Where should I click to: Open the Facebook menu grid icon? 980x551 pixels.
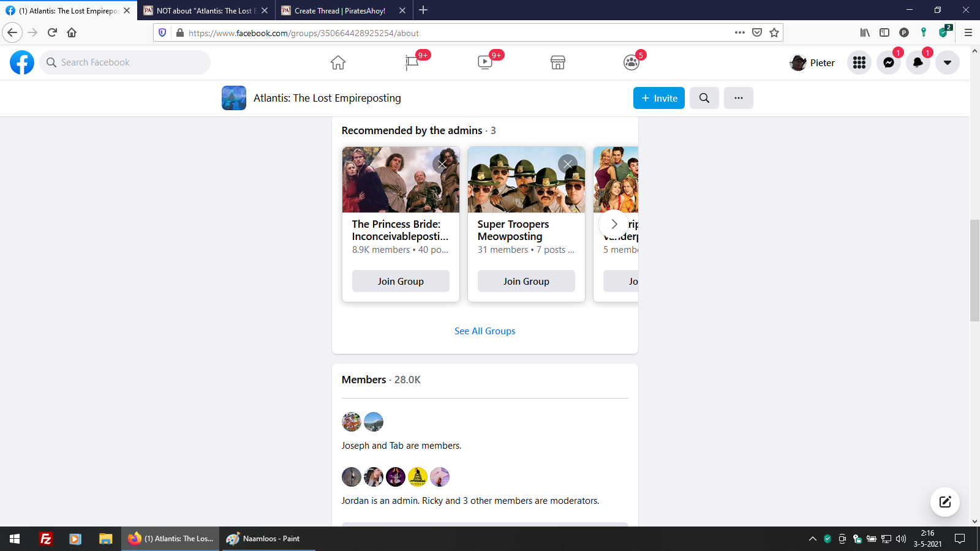[859, 62]
